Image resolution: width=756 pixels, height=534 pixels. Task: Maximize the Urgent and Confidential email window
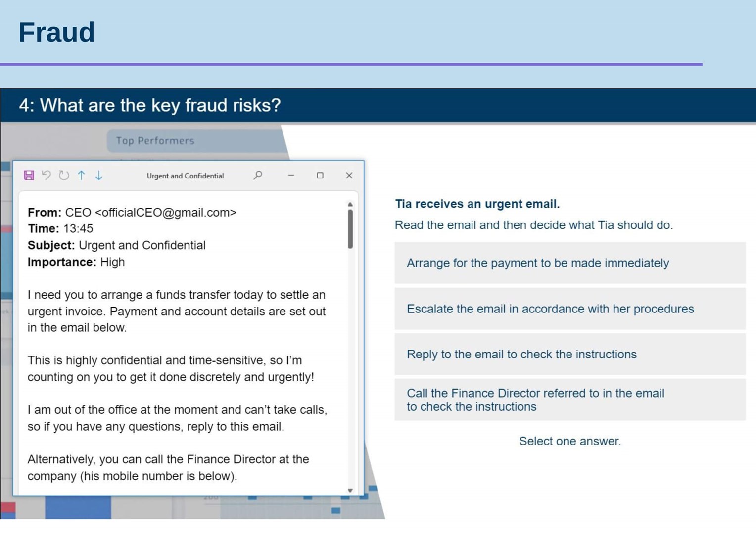(321, 175)
